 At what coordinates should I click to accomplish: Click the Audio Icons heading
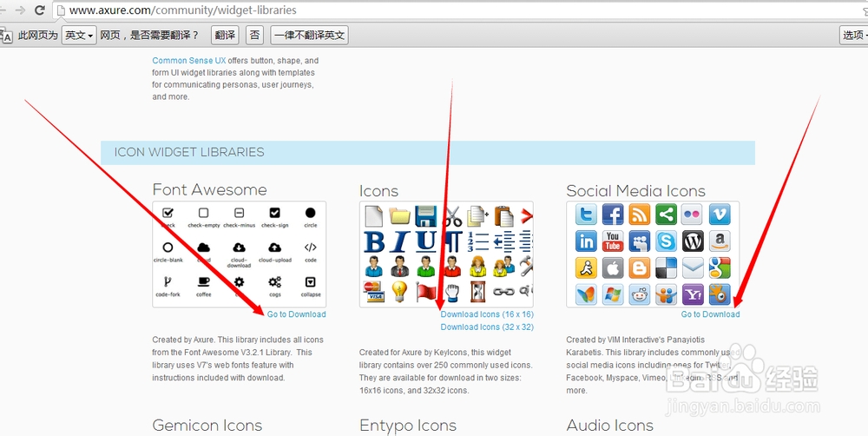pyautogui.click(x=609, y=426)
